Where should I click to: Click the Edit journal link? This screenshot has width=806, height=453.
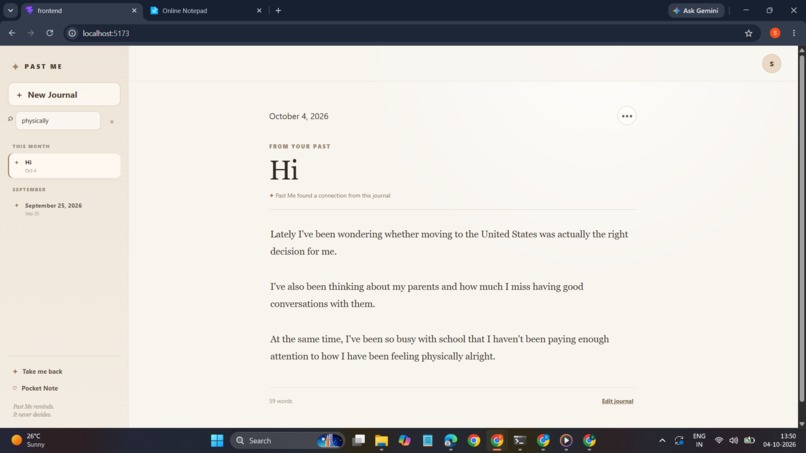pyautogui.click(x=617, y=401)
